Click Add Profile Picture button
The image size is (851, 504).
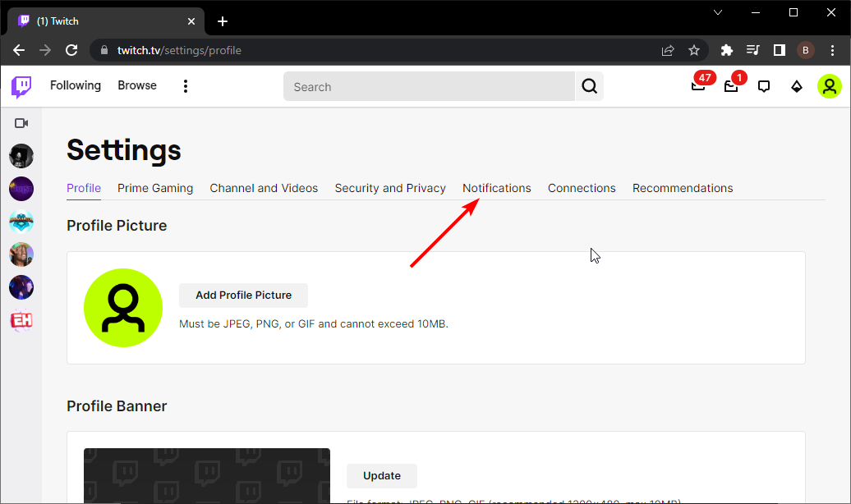click(x=243, y=296)
